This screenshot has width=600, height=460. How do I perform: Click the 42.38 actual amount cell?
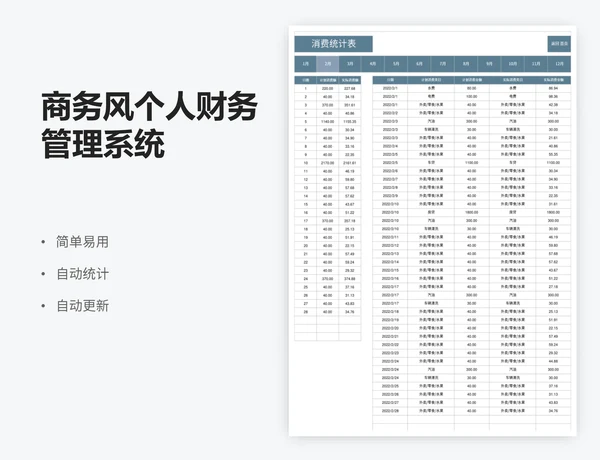(x=553, y=104)
